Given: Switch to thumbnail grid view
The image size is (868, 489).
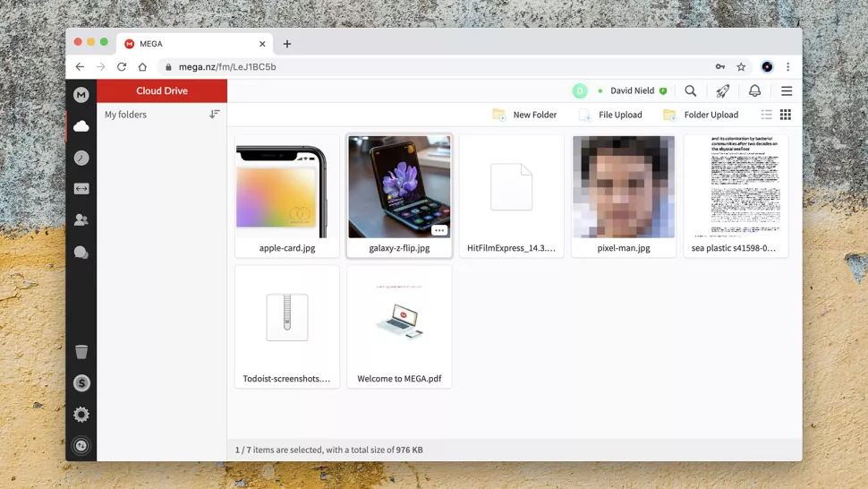Looking at the screenshot, I should (x=786, y=115).
